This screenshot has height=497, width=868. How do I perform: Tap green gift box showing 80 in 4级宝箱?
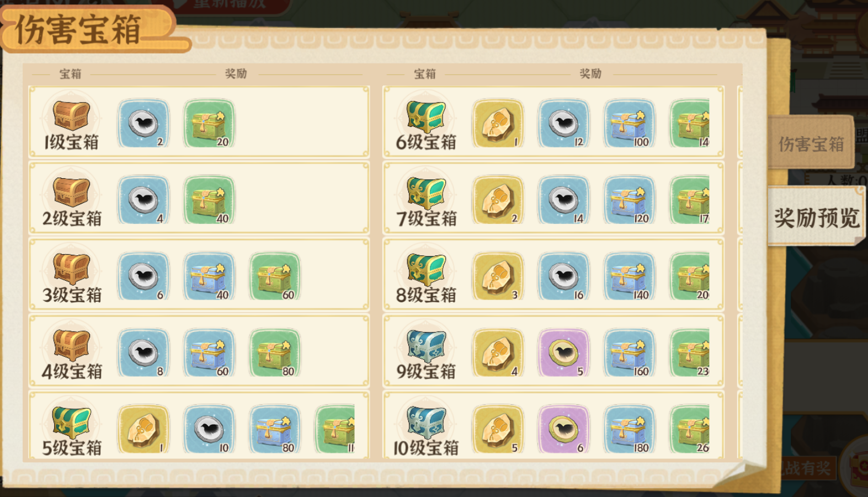[275, 353]
